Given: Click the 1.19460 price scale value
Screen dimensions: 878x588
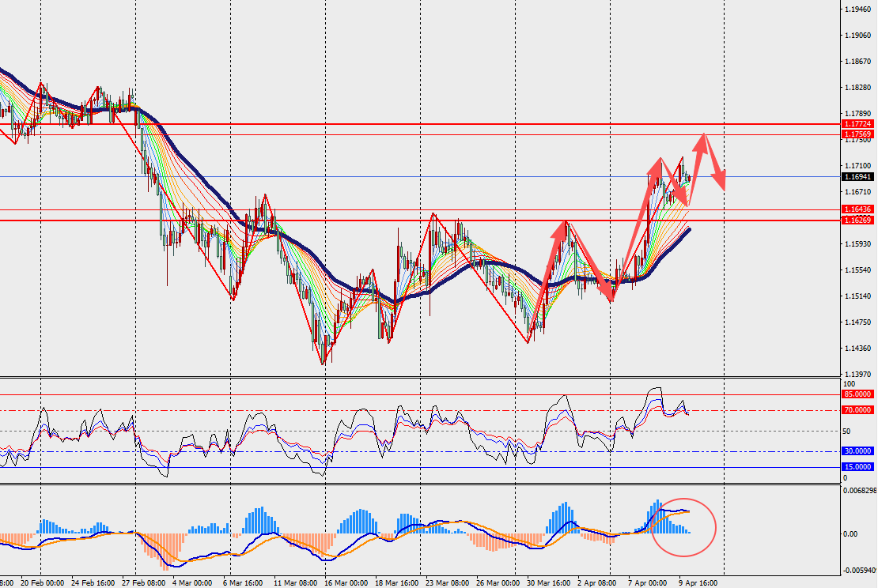Looking at the screenshot, I should (x=857, y=9).
